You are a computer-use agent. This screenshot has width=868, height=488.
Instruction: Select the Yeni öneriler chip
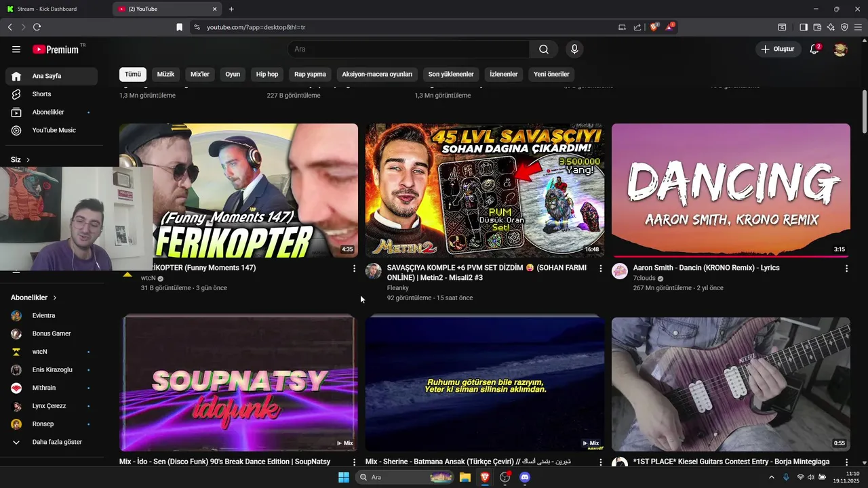tap(551, 74)
